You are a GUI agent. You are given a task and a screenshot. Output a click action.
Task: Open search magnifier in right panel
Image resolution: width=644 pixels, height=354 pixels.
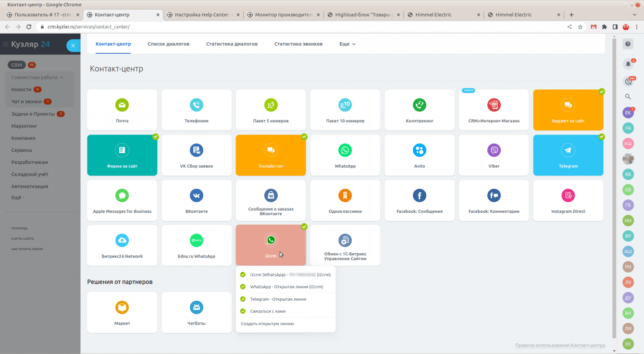[x=628, y=97]
